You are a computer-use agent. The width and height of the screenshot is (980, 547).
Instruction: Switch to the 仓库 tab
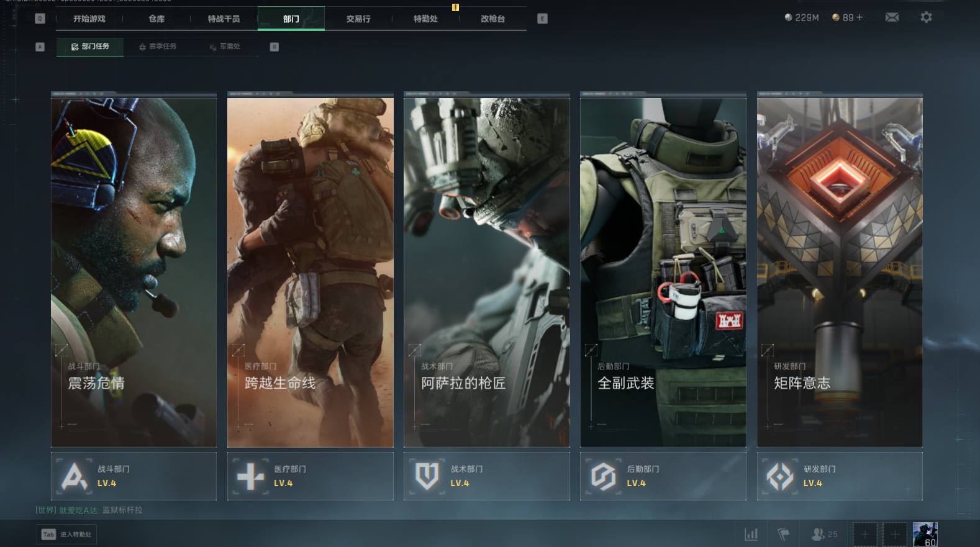point(157,19)
